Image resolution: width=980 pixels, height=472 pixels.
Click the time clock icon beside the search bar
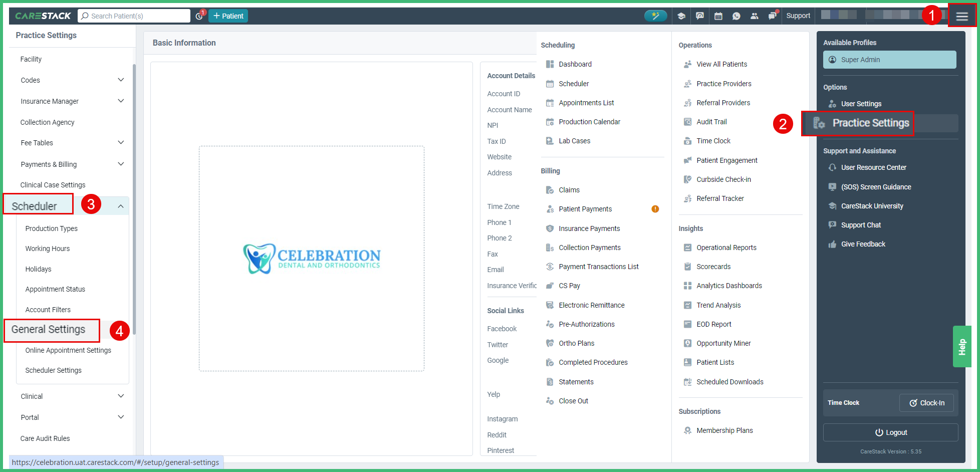(x=199, y=16)
